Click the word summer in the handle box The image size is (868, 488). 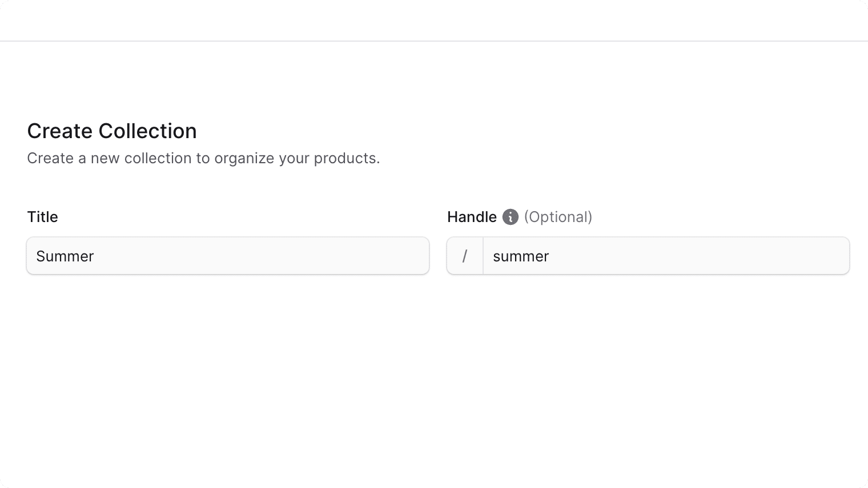520,256
